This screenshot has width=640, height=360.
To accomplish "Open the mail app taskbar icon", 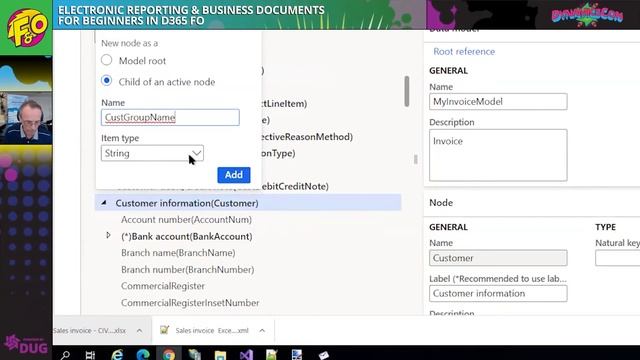I will coord(324,355).
